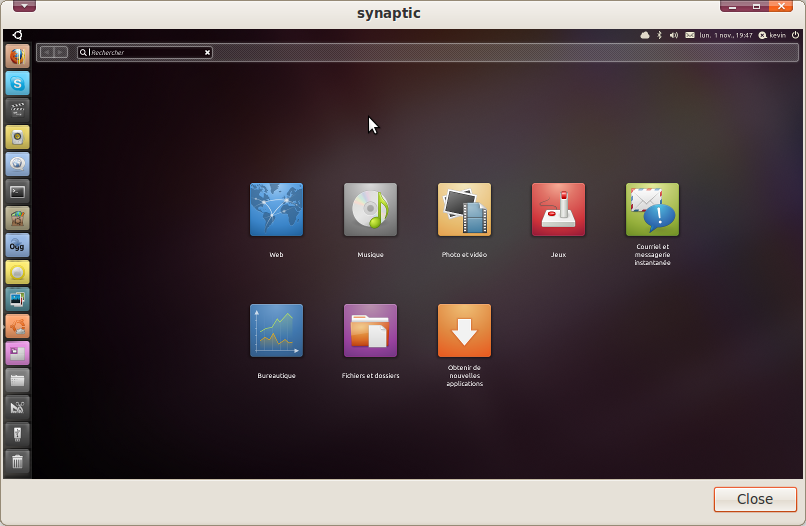Image resolution: width=806 pixels, height=526 pixels.
Task: Open the globe chat bubble launcher icon
Action: click(x=17, y=164)
